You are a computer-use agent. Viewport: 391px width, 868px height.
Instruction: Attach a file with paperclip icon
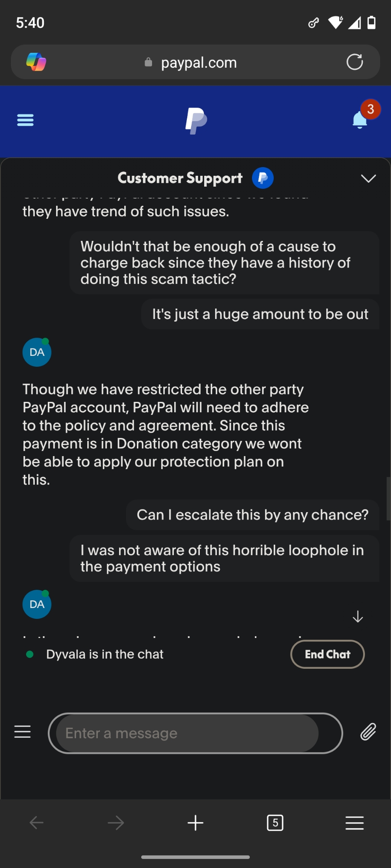(x=368, y=732)
